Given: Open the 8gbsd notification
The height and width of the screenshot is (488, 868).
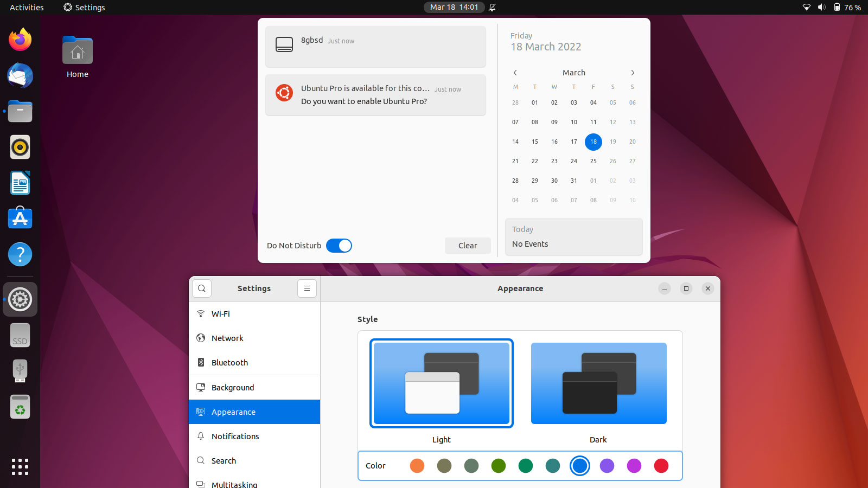Looking at the screenshot, I should click(375, 46).
